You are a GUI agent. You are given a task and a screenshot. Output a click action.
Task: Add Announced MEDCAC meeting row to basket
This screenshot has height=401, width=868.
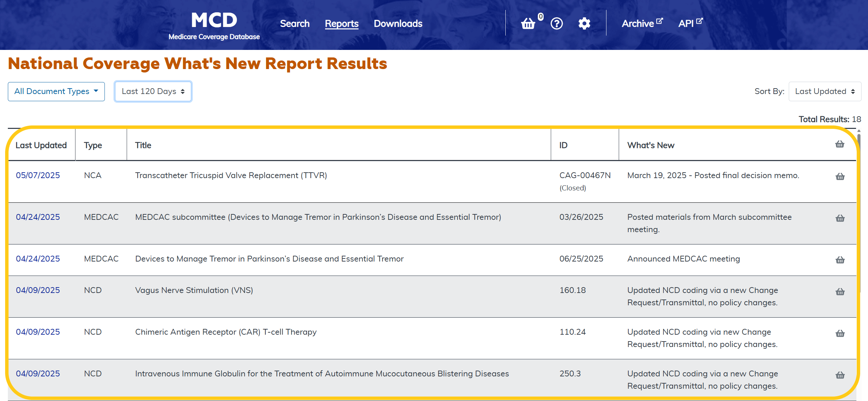click(x=840, y=260)
